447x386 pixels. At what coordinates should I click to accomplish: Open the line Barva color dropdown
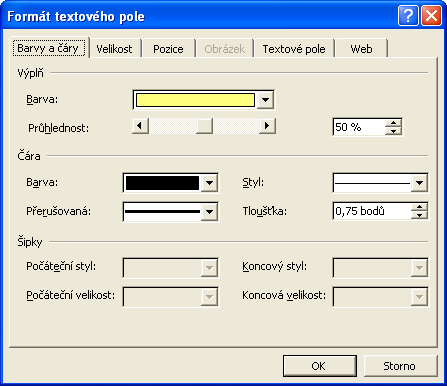pyautogui.click(x=209, y=183)
